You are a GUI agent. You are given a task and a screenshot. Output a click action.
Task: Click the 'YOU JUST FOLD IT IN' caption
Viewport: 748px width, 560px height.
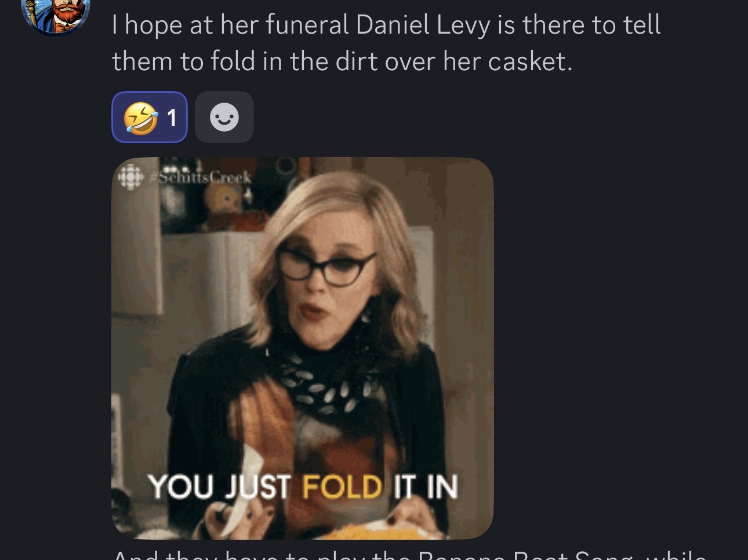[303, 486]
